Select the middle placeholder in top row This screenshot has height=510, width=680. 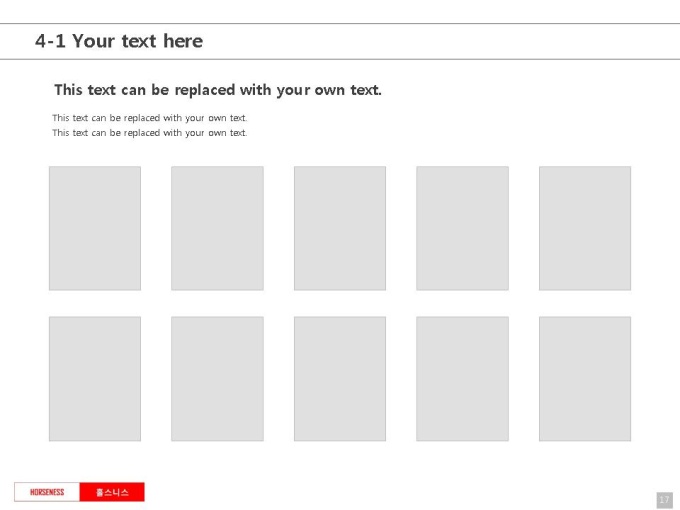coord(340,228)
